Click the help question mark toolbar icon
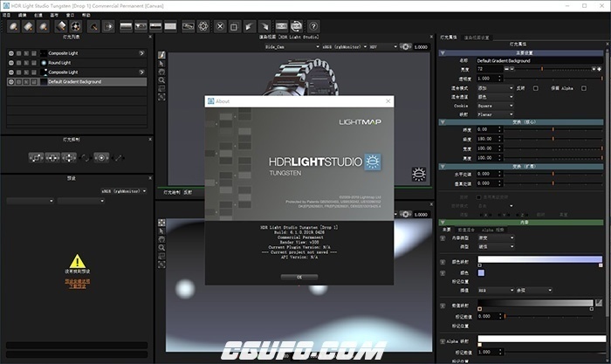 pos(313,26)
